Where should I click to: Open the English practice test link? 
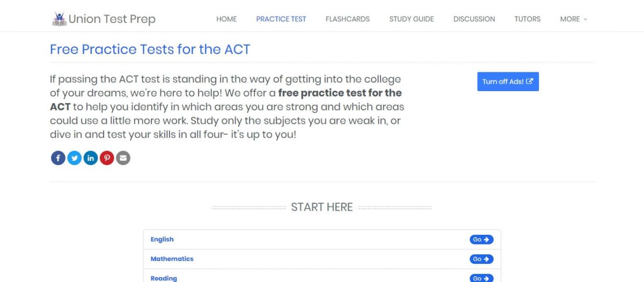pyautogui.click(x=162, y=240)
